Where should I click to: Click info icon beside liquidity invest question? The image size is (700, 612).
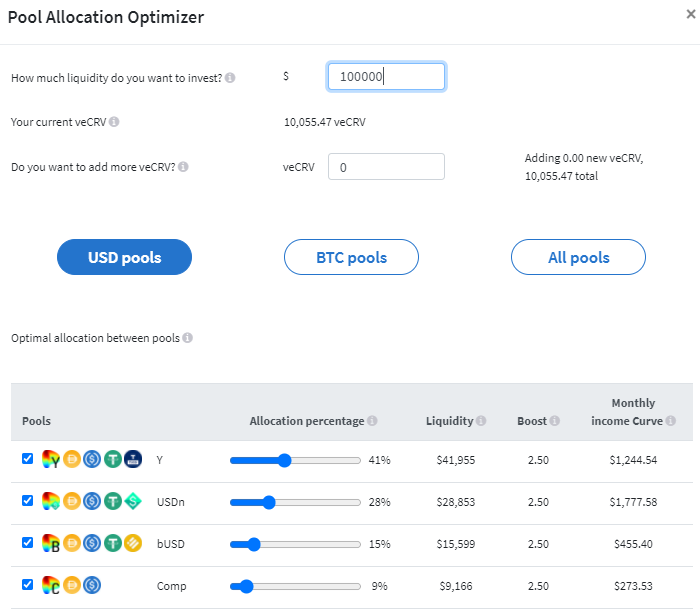[230, 78]
